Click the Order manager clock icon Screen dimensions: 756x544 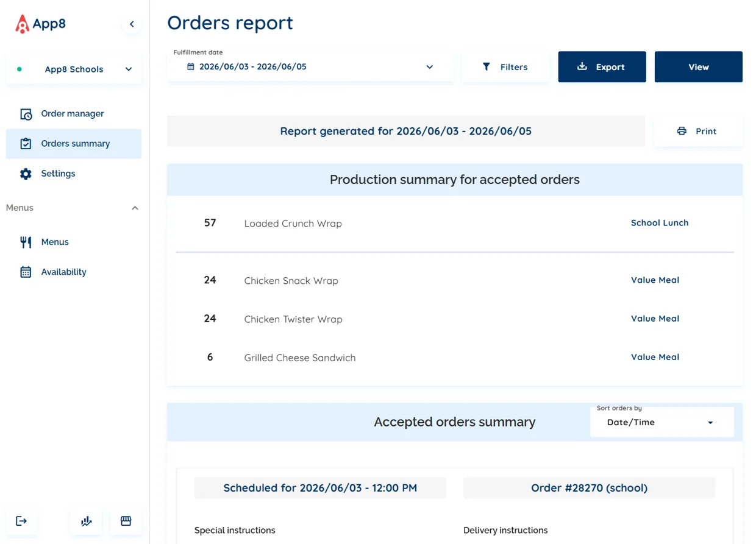point(26,114)
